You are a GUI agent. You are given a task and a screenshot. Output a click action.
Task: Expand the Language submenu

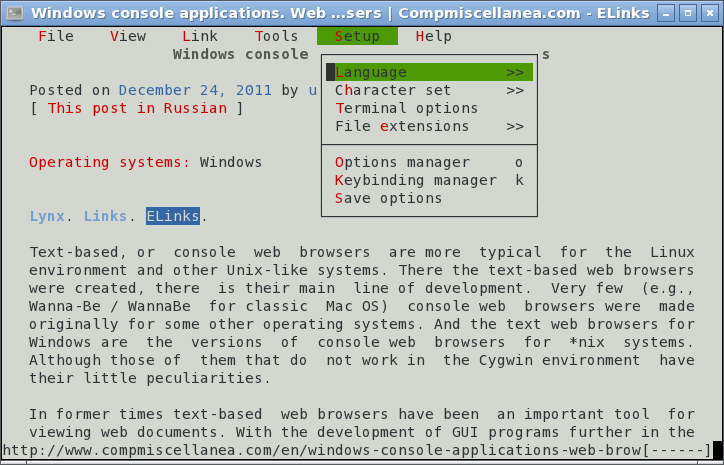(429, 72)
